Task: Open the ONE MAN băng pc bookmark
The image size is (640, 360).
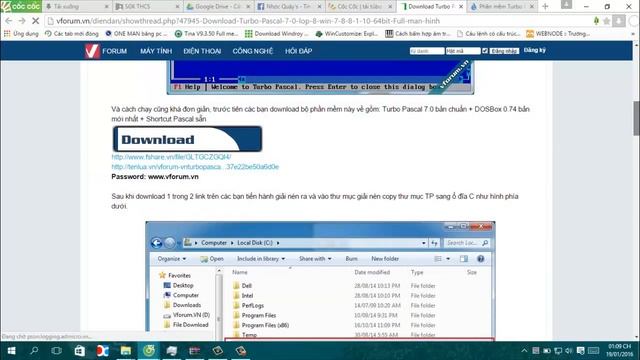Action: (x=136, y=34)
